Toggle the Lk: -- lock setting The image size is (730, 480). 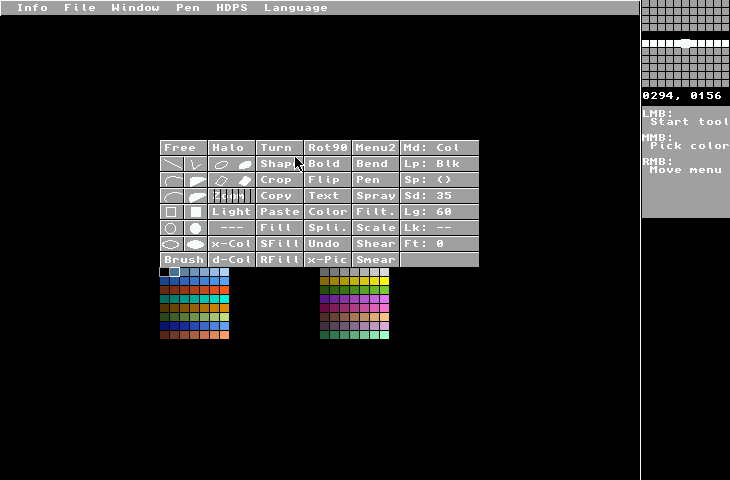(x=439, y=228)
